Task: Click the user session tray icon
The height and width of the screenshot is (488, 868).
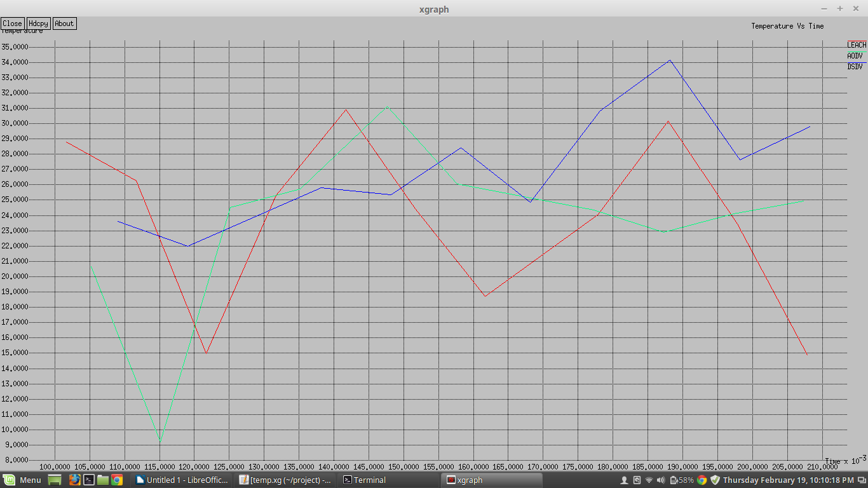Action: click(625, 480)
